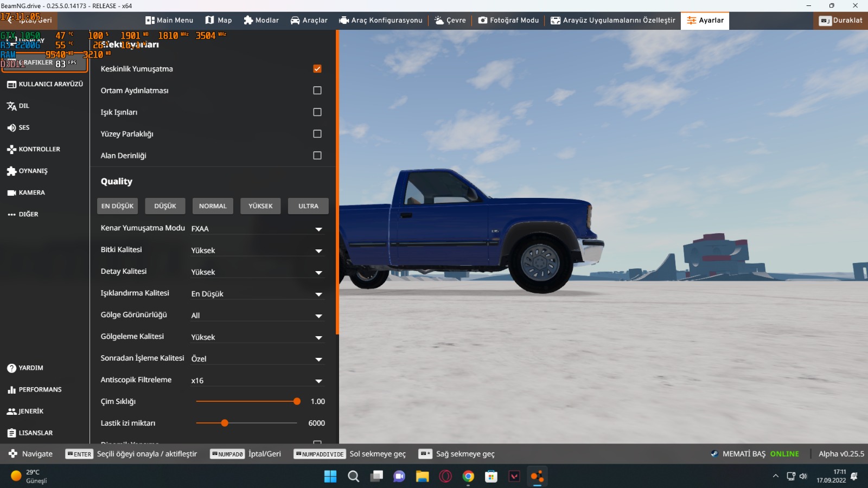The image size is (868, 488).
Task: Open the Bitki Kalitesi dropdown
Action: 258,250
